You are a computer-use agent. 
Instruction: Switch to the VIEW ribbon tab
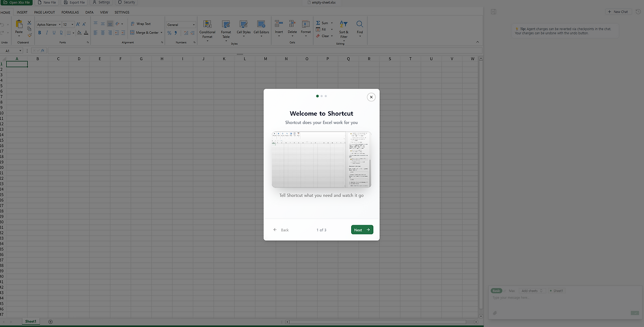coord(104,12)
